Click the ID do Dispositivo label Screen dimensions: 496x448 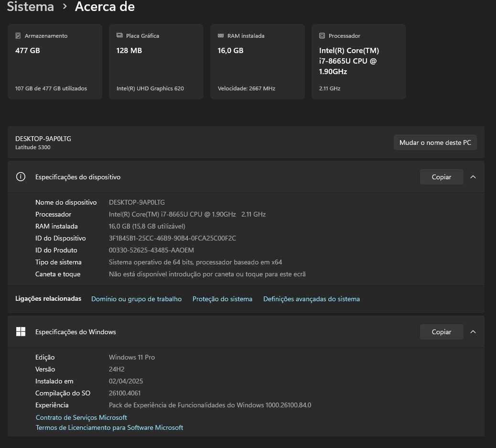point(60,238)
